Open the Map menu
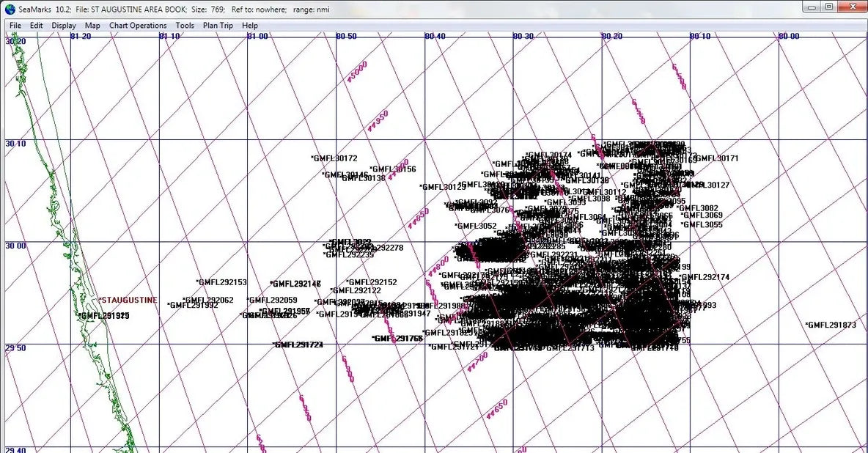868x453 pixels. 92,26
